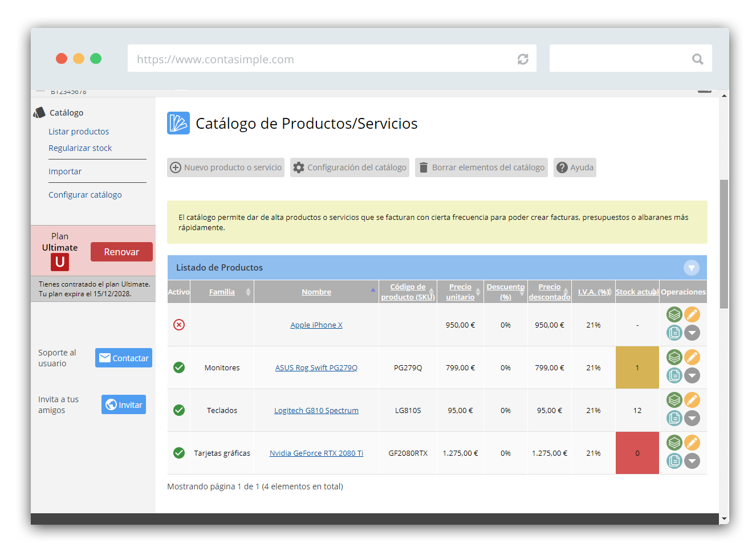The width and height of the screenshot is (756, 556).
Task: Click the Catálogo sidebar swatch icon
Action: (39, 113)
